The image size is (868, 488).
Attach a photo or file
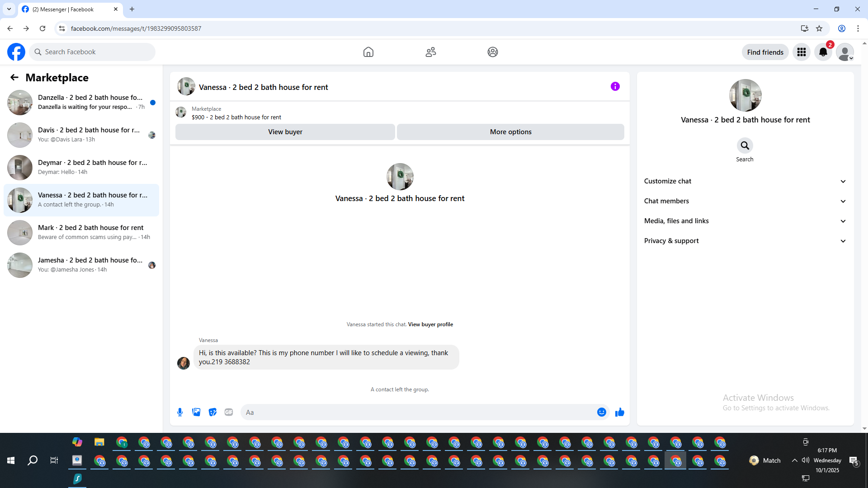196,412
